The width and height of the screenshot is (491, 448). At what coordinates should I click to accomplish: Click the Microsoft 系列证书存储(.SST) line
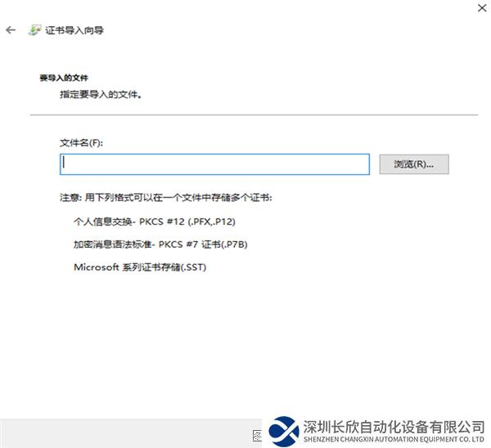click(140, 267)
